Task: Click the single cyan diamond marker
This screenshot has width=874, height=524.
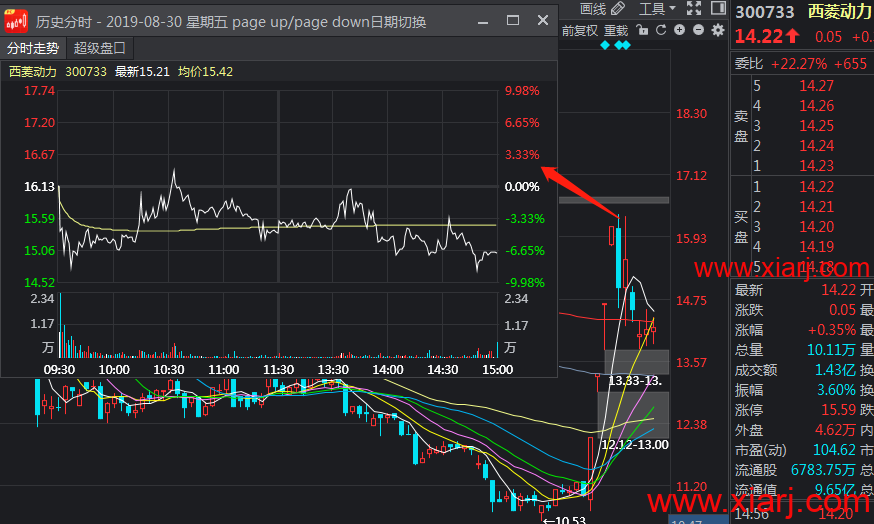Action: point(605,45)
